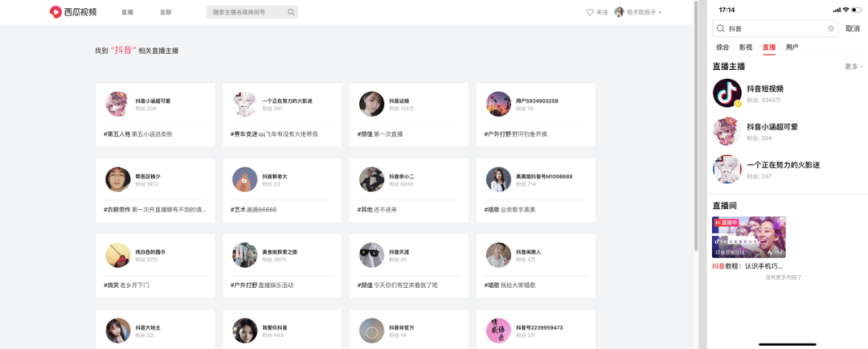This screenshot has height=349, width=868.
Task: Open avatar of 我爱你抖音
Action: (x=244, y=331)
